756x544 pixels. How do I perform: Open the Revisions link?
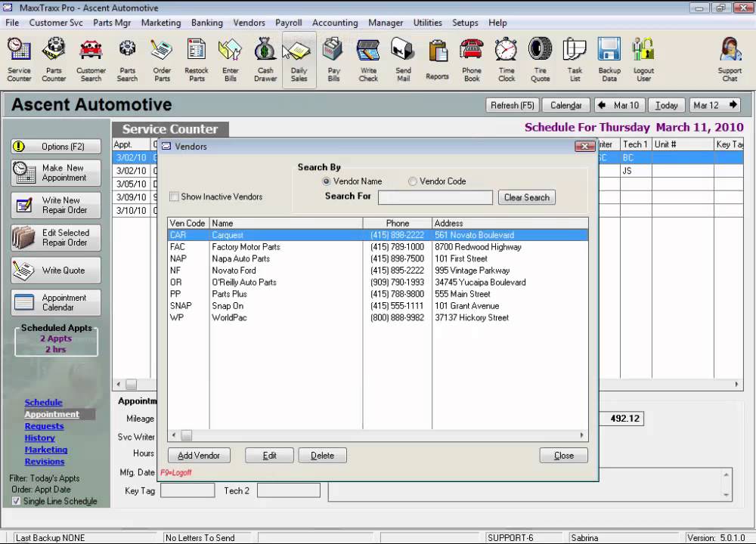pos(45,462)
